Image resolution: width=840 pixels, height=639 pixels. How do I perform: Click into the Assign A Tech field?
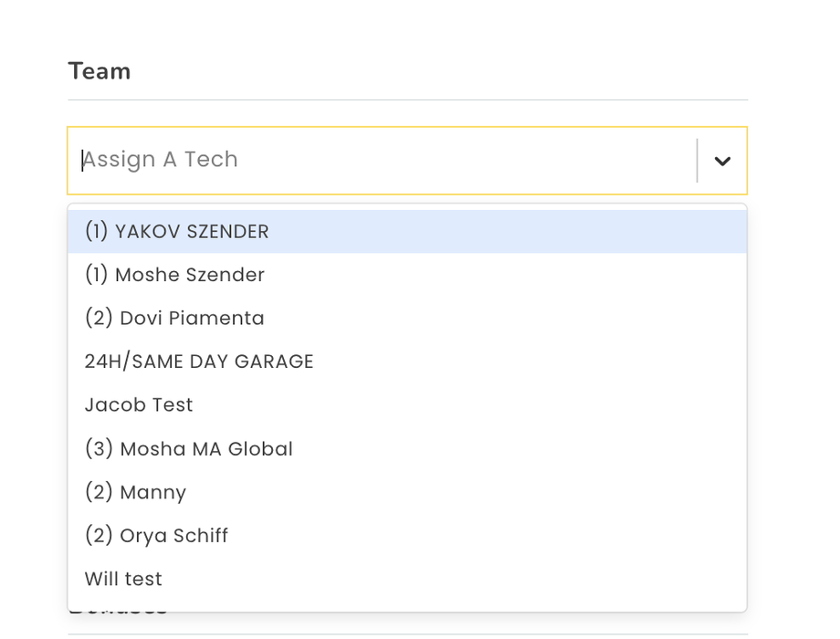pyautogui.click(x=383, y=161)
